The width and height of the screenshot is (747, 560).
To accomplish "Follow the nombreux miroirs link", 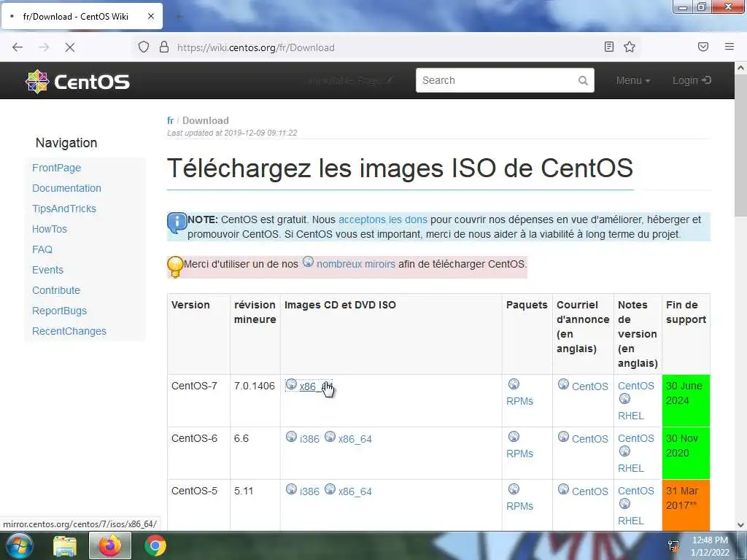I will [356, 264].
